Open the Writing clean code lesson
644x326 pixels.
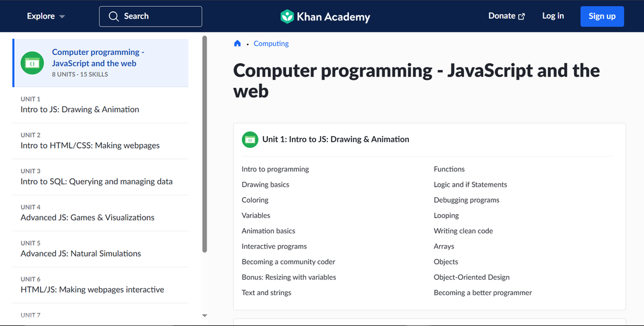click(x=463, y=231)
